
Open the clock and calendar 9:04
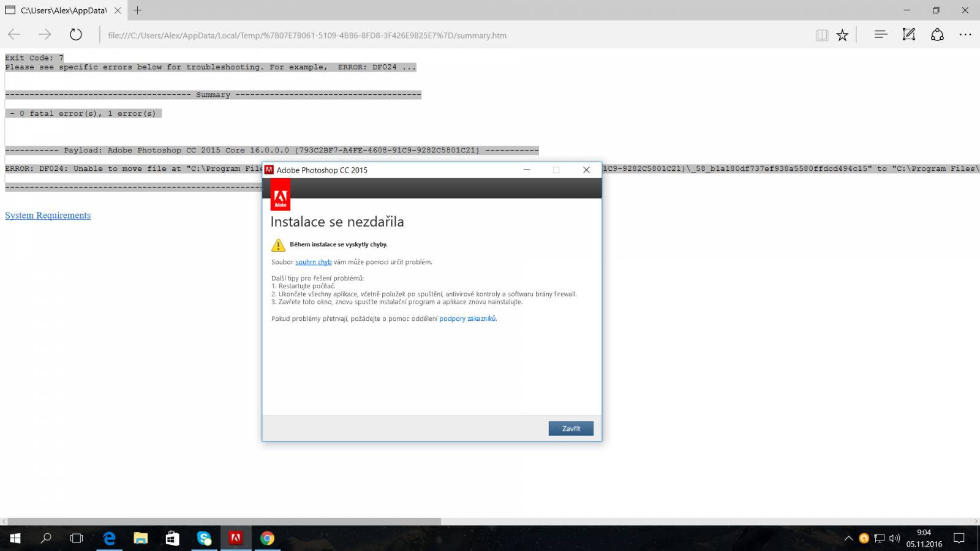924,538
